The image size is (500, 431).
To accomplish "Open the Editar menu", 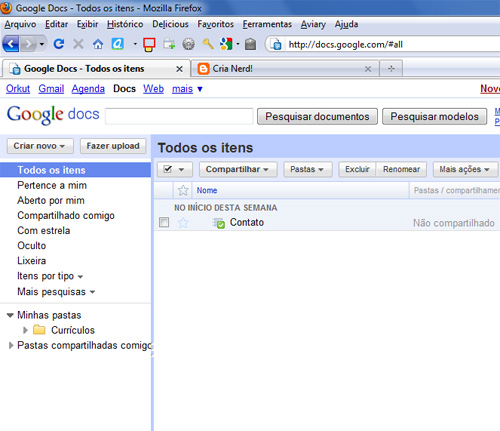I will [x=56, y=24].
